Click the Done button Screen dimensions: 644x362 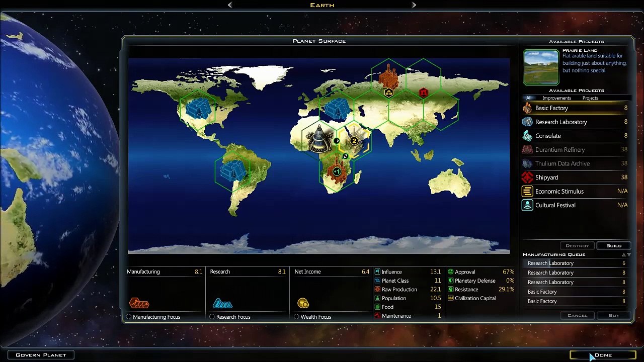pos(603,355)
